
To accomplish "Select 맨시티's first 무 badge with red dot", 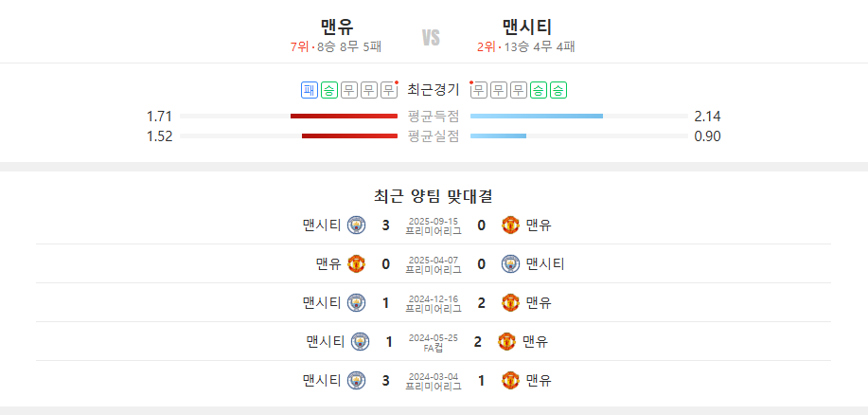I will (479, 90).
